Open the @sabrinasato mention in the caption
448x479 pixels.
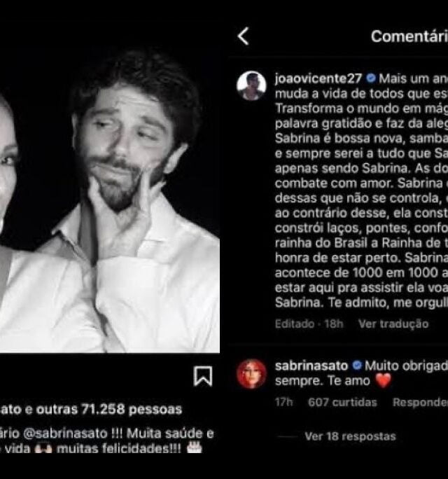tap(65, 433)
